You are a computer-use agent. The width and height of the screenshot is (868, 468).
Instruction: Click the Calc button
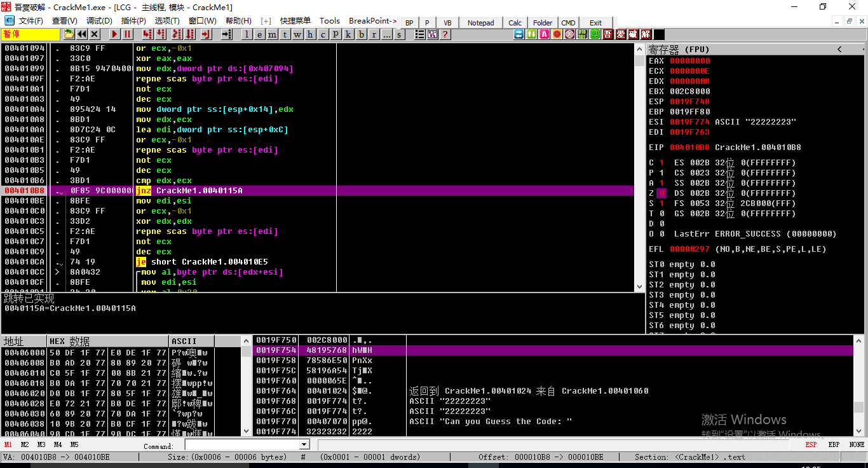(515, 22)
